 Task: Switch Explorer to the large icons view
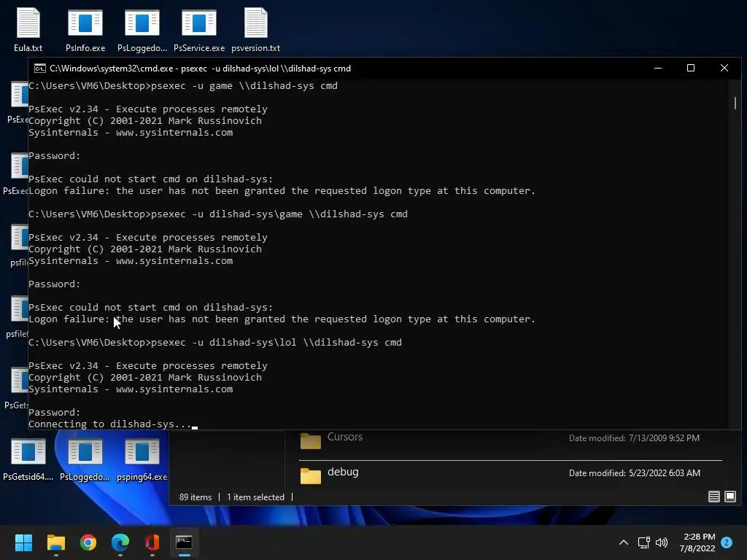729,497
